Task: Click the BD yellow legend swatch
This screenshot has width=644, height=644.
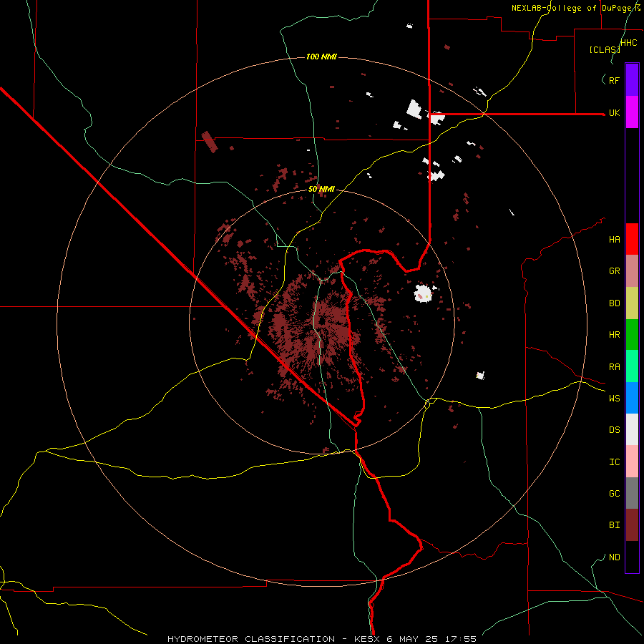Action: [632, 303]
